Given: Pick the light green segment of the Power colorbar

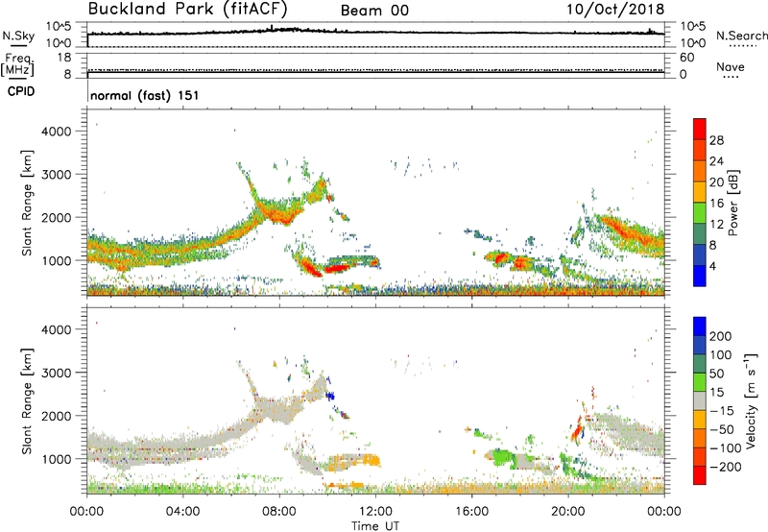Looking at the screenshot, I should click(x=700, y=213).
